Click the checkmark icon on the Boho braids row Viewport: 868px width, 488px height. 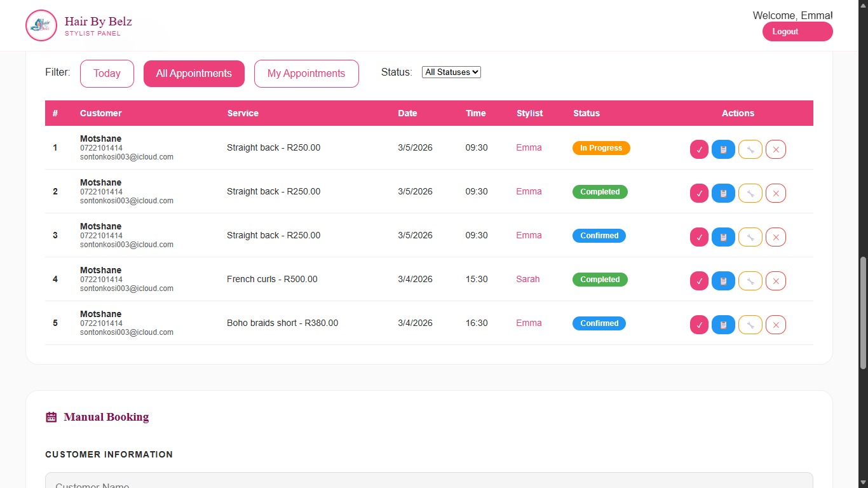[699, 324]
